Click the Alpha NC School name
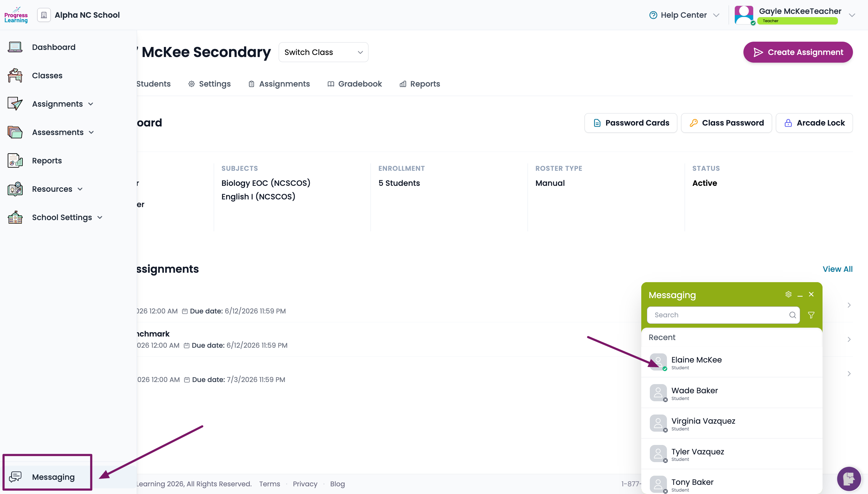The height and width of the screenshot is (494, 868). click(87, 15)
